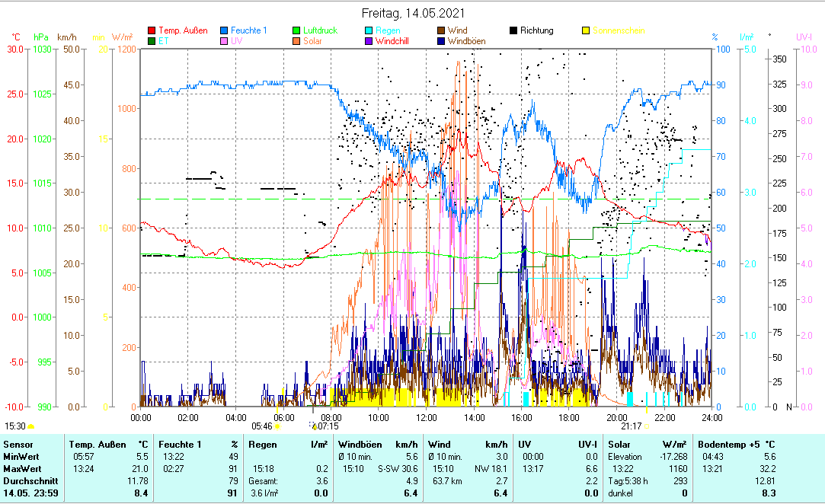Click the "Temp. Außen" table column header

click(x=98, y=445)
